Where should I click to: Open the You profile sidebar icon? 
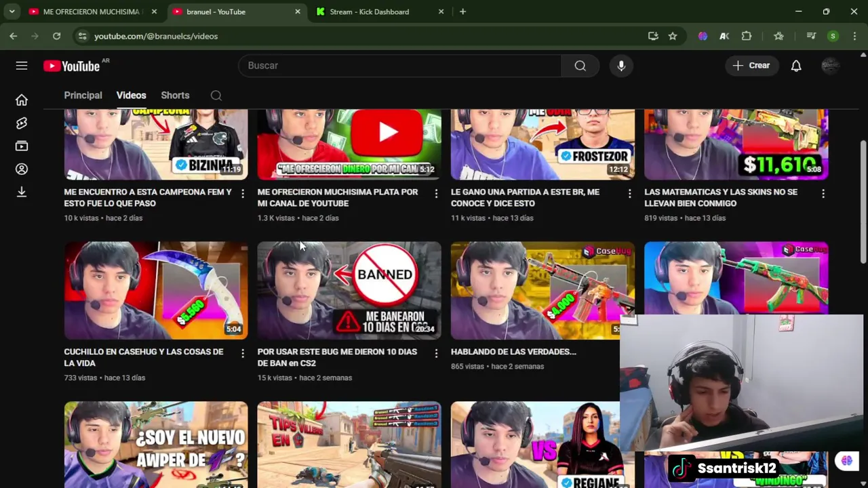[22, 169]
